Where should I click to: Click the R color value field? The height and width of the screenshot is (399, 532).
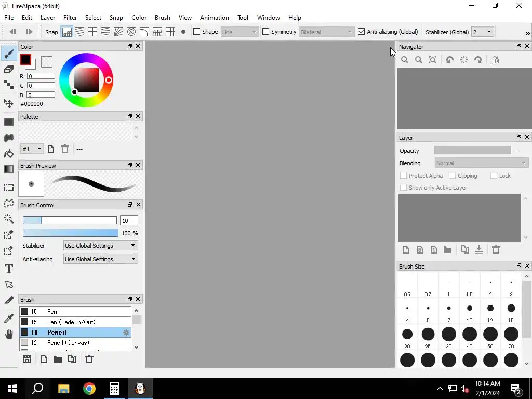[x=41, y=76]
